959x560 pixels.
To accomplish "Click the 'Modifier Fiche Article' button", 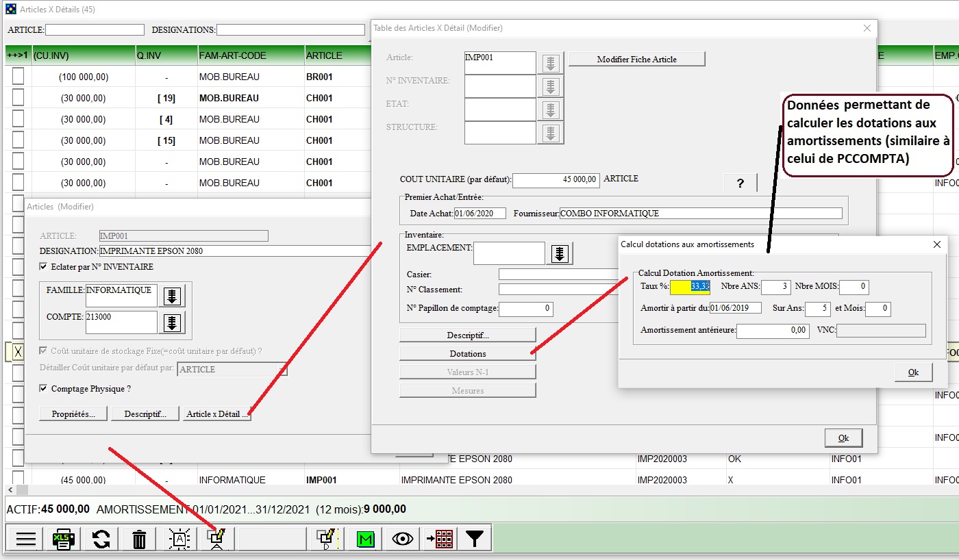I will point(636,59).
